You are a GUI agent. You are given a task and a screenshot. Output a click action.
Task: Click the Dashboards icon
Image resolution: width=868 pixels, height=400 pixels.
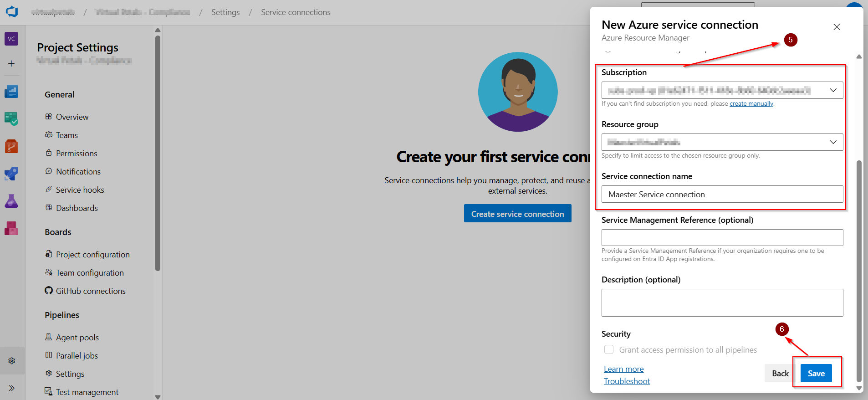[49, 208]
